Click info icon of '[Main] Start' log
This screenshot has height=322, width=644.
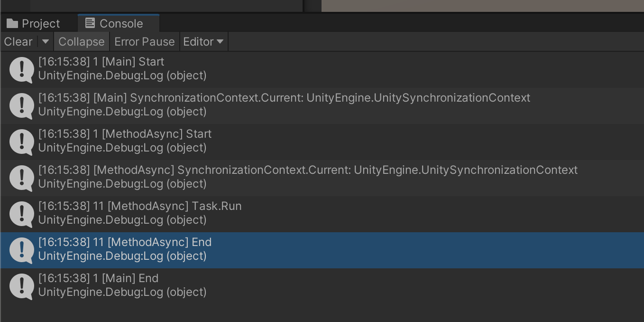(22, 69)
